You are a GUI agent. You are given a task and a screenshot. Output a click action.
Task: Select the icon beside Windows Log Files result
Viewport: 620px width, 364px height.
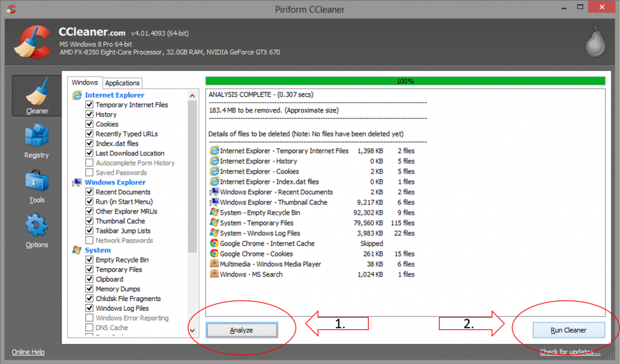214,233
